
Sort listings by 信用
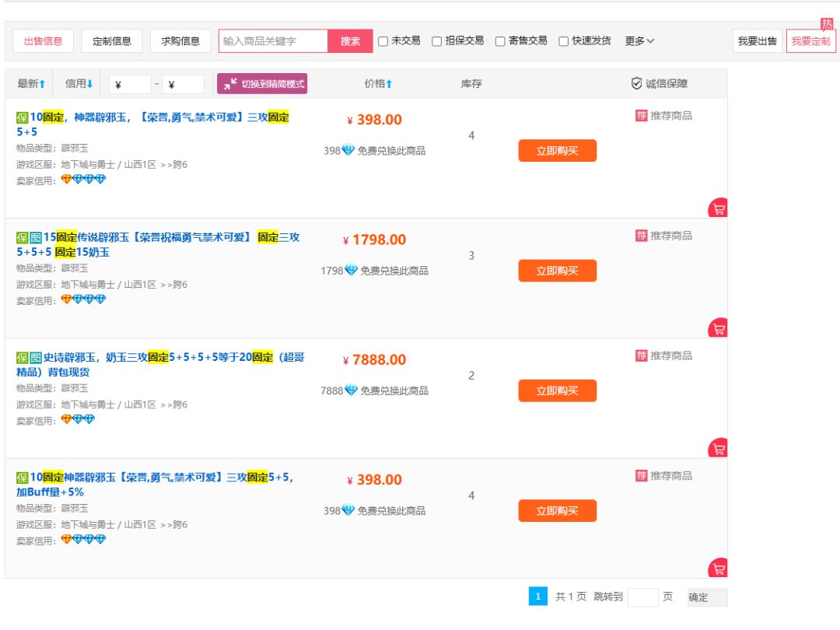(x=79, y=84)
